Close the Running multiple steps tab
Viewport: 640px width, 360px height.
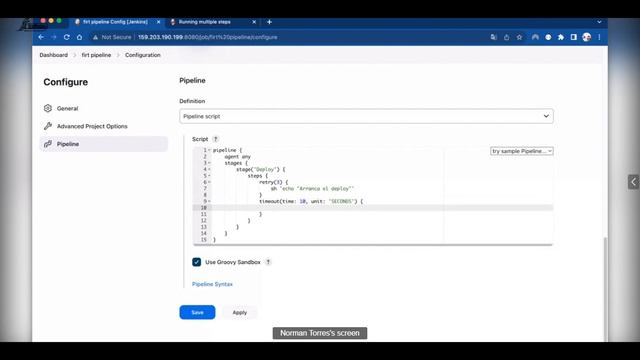coord(254,22)
